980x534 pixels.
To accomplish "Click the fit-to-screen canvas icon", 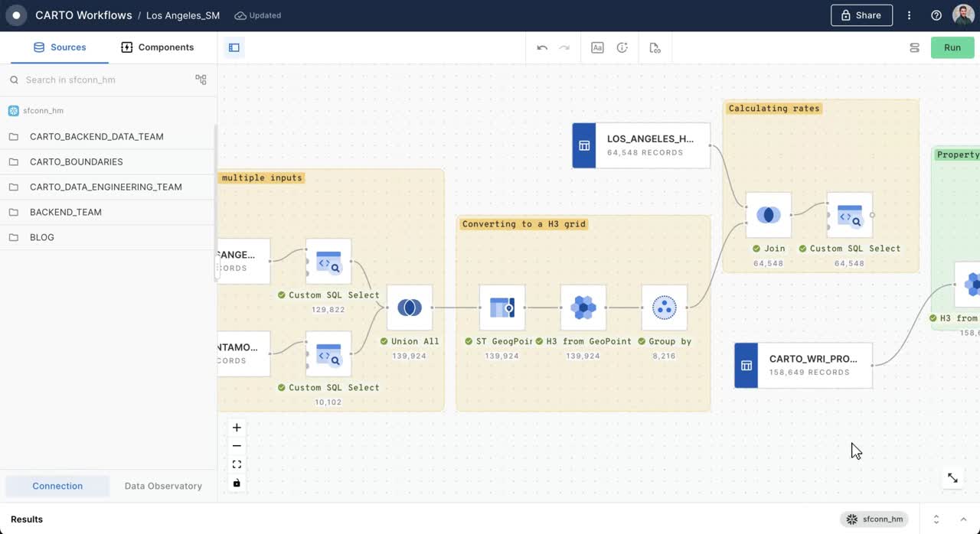I will 237,464.
